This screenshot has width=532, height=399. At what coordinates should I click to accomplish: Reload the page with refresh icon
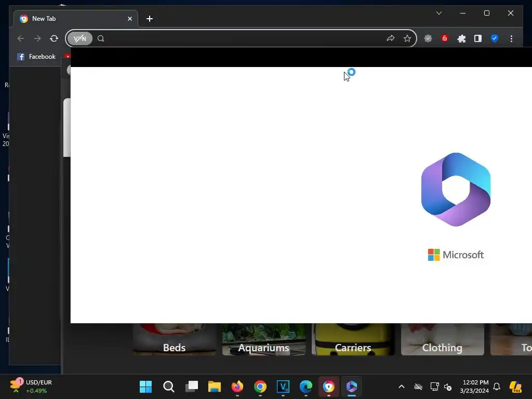54,38
